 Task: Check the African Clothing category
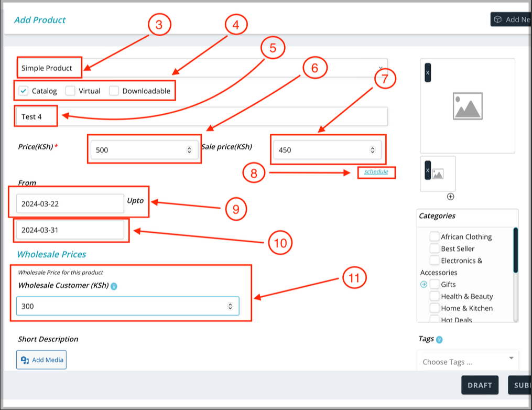pos(434,236)
